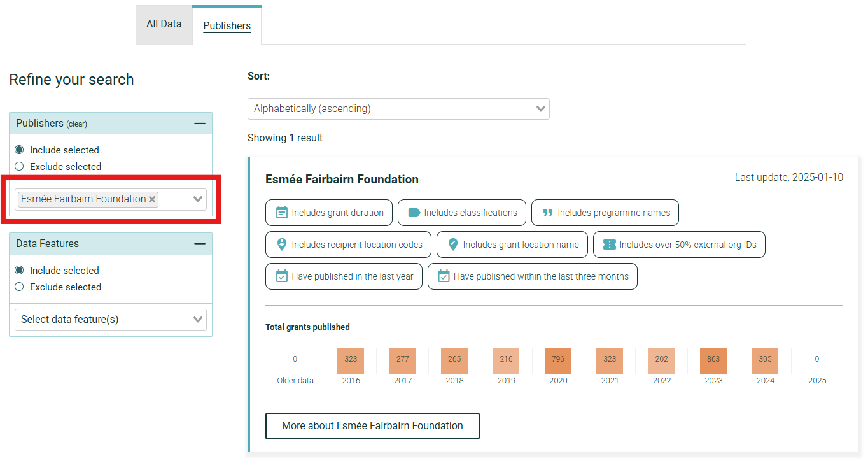868x461 pixels.
Task: Collapse the Data Features filter panel
Action: click(200, 244)
